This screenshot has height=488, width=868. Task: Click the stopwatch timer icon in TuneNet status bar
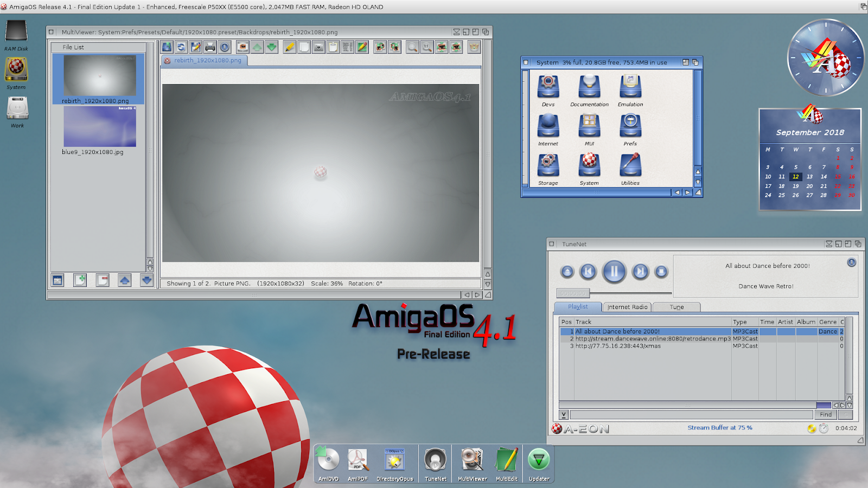pos(824,428)
